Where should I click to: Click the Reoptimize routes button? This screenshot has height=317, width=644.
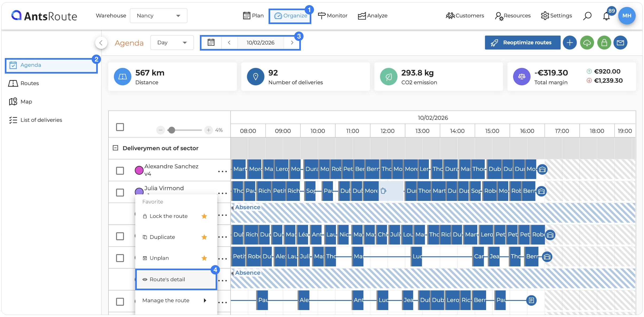point(522,43)
